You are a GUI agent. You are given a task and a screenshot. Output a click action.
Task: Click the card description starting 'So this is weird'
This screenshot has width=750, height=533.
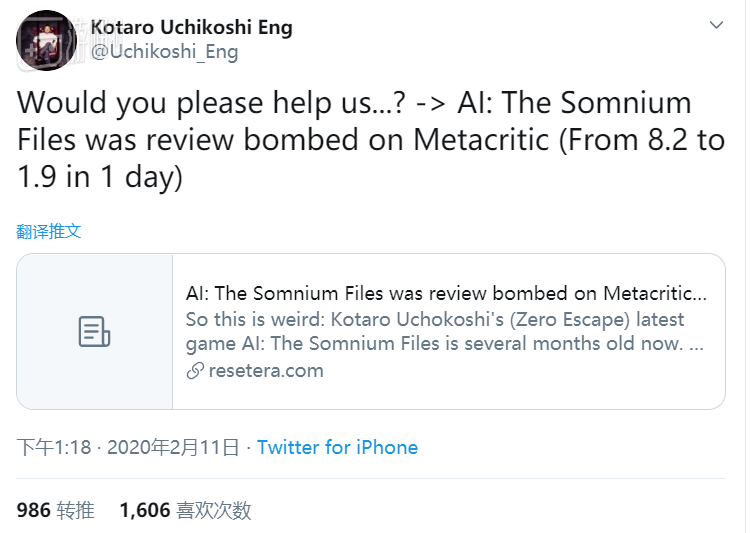435,319
